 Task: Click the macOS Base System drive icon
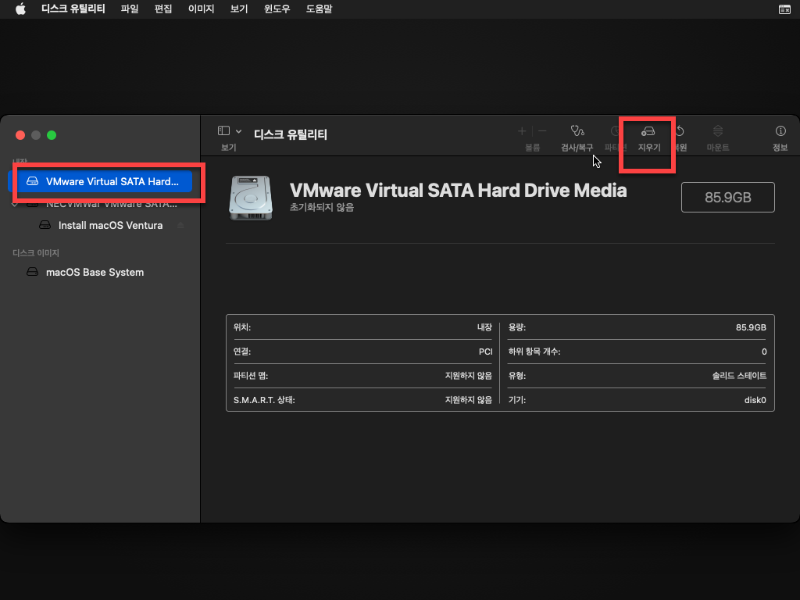[x=32, y=272]
